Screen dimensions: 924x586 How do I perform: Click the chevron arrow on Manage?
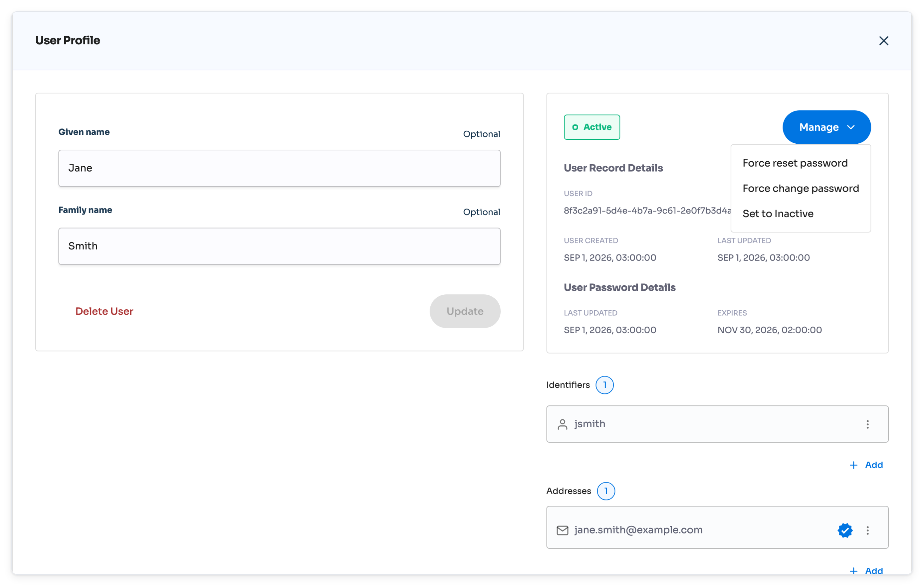pyautogui.click(x=851, y=127)
